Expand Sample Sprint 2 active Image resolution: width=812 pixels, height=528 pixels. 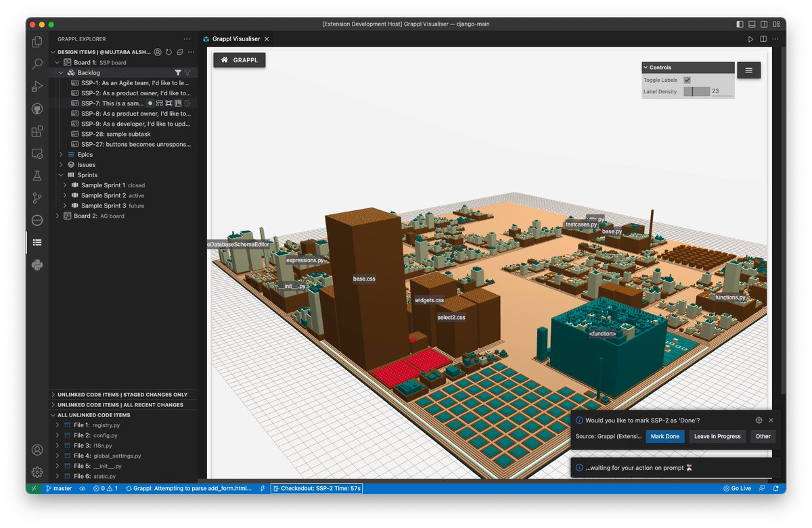(65, 195)
